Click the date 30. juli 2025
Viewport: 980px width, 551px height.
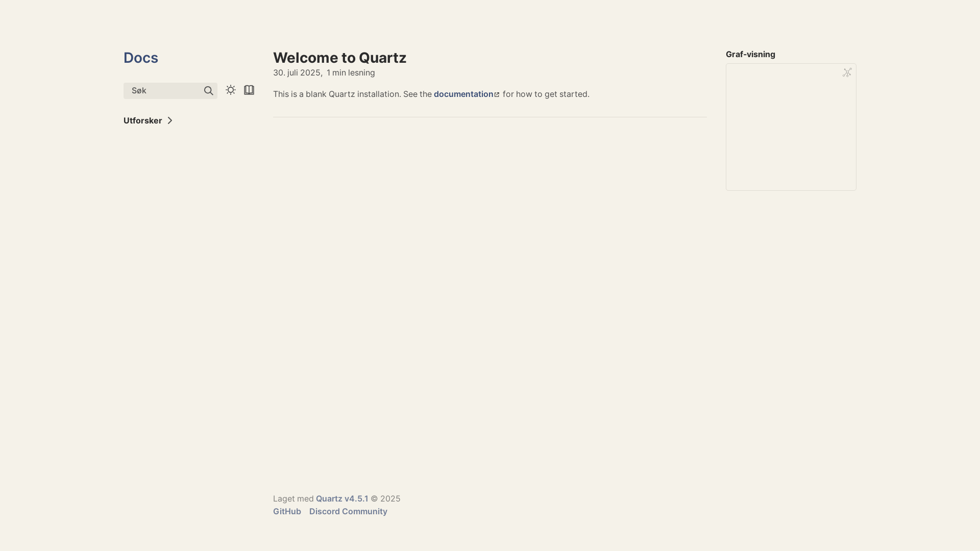click(x=297, y=72)
